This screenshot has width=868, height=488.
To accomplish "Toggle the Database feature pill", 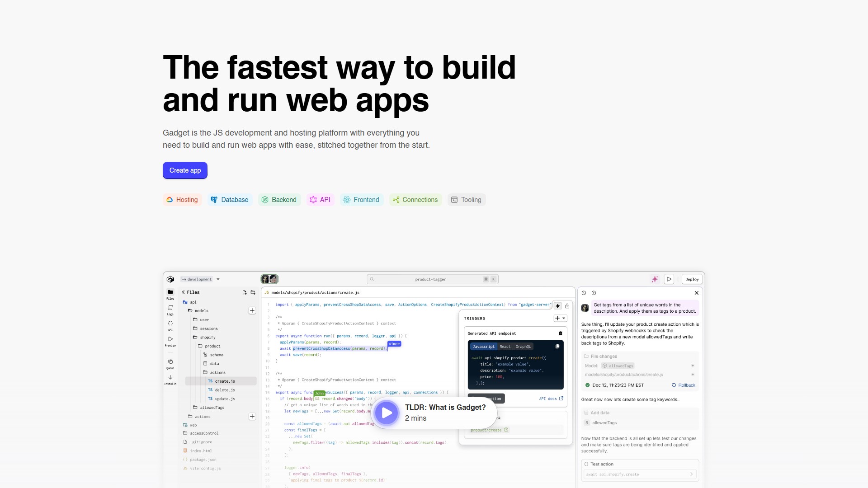I will 230,199.
